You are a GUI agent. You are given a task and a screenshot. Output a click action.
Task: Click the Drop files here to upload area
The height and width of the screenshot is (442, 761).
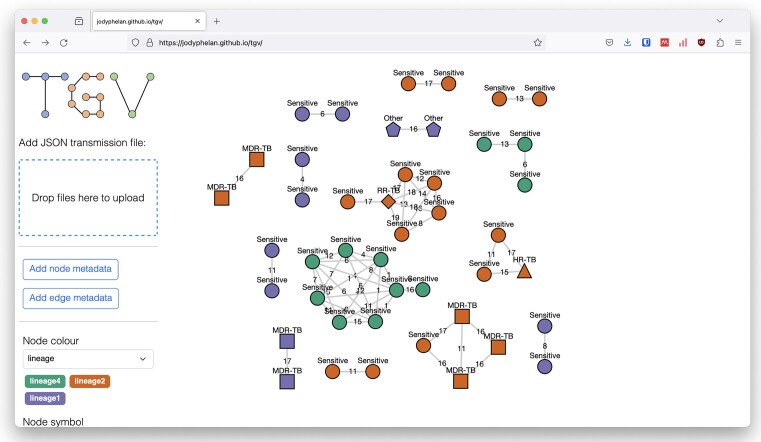click(88, 197)
